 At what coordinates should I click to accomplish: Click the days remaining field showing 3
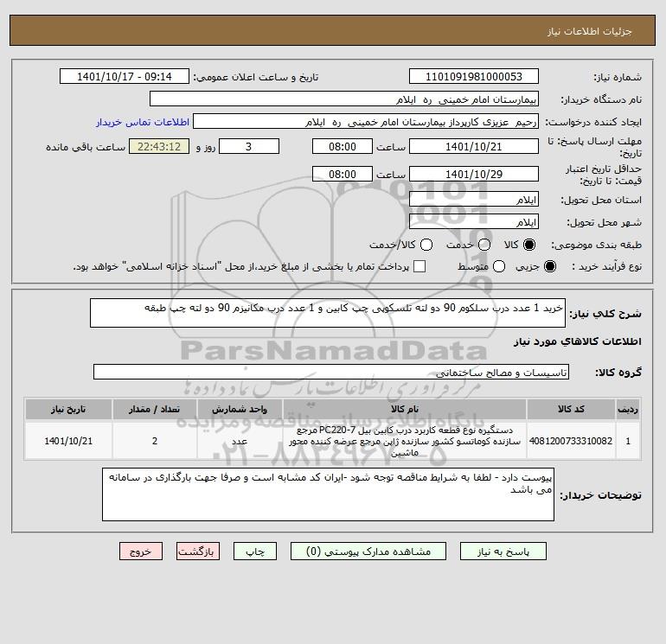[249, 146]
